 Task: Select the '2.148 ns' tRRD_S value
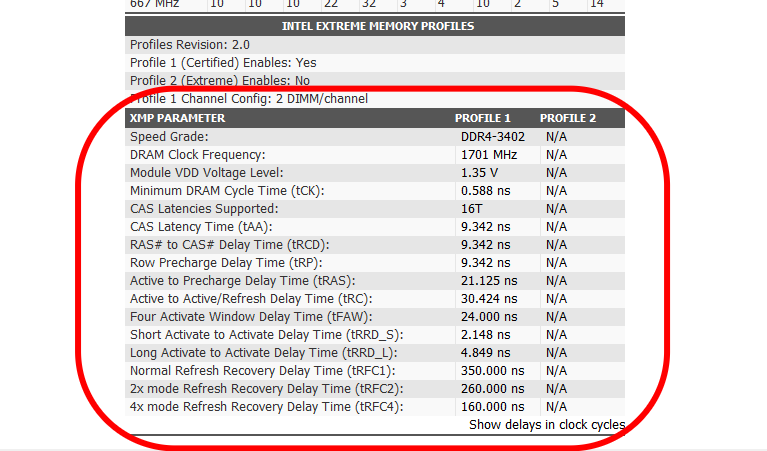point(485,335)
